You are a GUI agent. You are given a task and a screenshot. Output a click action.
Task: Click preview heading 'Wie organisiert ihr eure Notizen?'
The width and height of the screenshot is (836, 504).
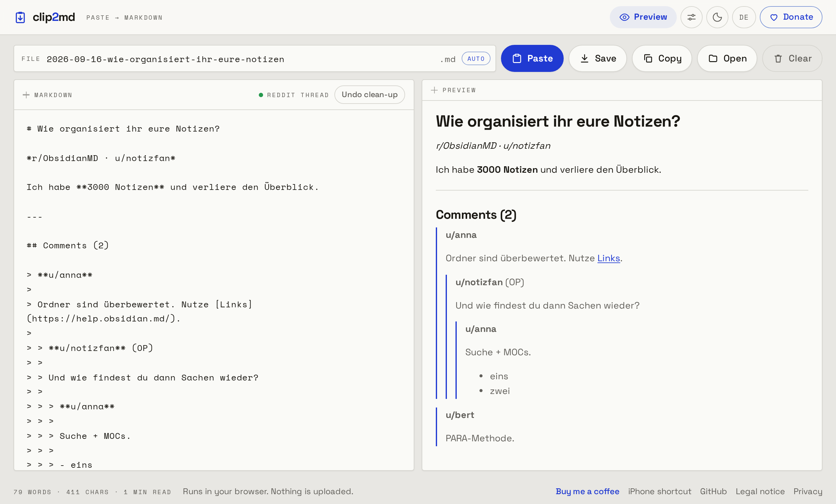pos(558,121)
